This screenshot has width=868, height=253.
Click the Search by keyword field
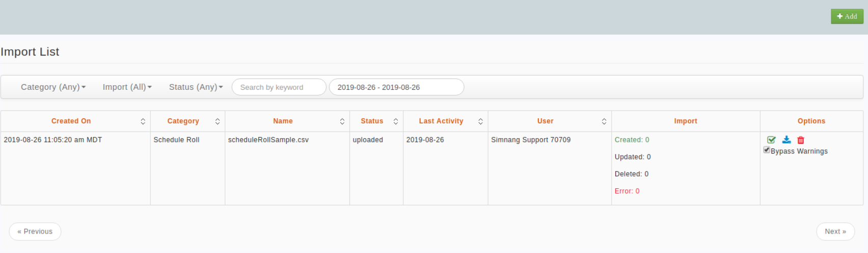(x=279, y=87)
